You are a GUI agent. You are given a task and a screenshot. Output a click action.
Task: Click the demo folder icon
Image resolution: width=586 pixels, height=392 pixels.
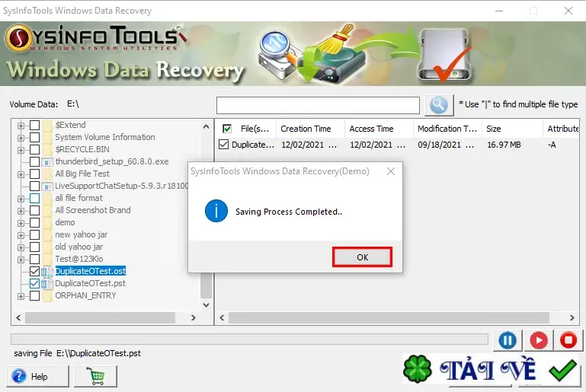tap(47, 223)
